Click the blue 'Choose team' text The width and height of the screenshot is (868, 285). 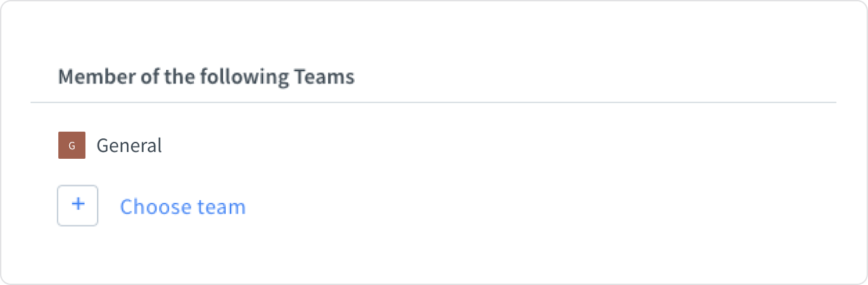coord(182,206)
